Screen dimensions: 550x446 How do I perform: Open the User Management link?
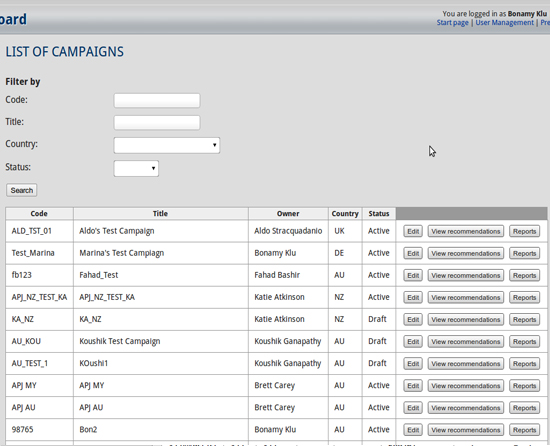point(504,23)
